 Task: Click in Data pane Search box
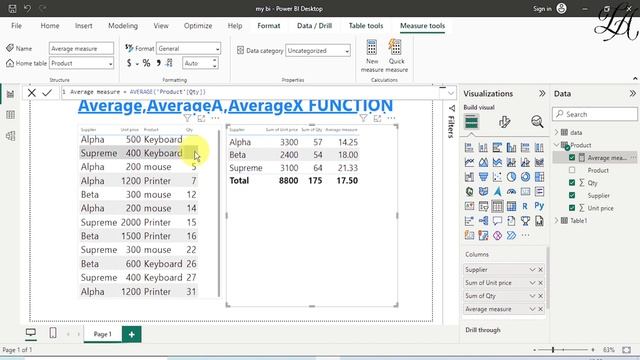(595, 114)
